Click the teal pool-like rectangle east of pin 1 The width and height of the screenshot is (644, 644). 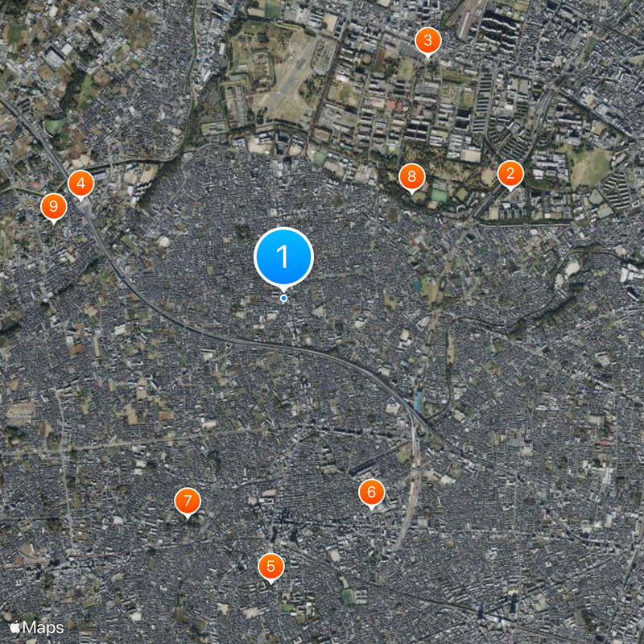(x=416, y=284)
